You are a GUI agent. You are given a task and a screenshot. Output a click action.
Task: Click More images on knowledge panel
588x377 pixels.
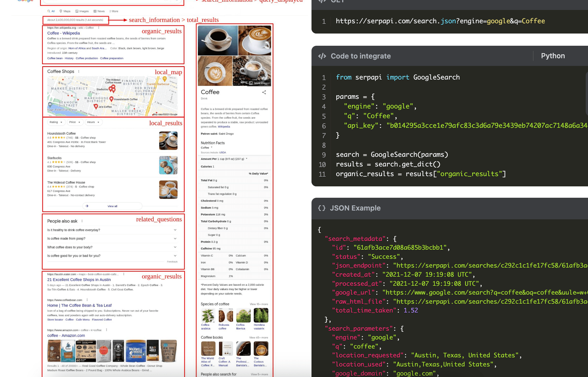[x=259, y=83]
